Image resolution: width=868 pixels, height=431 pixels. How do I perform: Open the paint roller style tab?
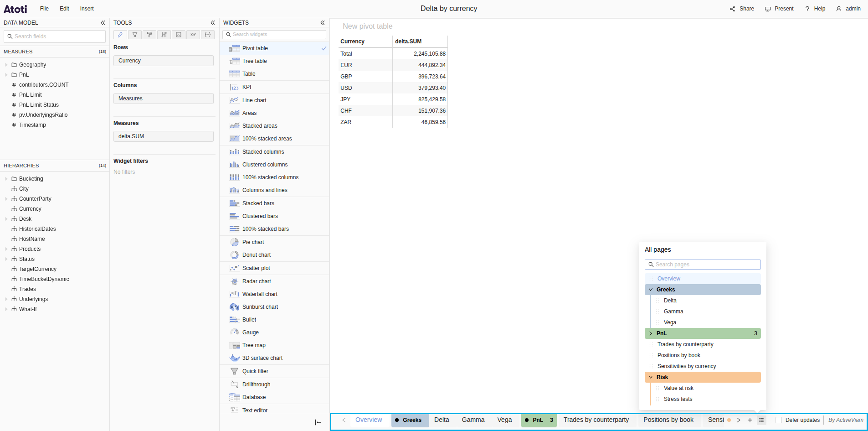(149, 35)
